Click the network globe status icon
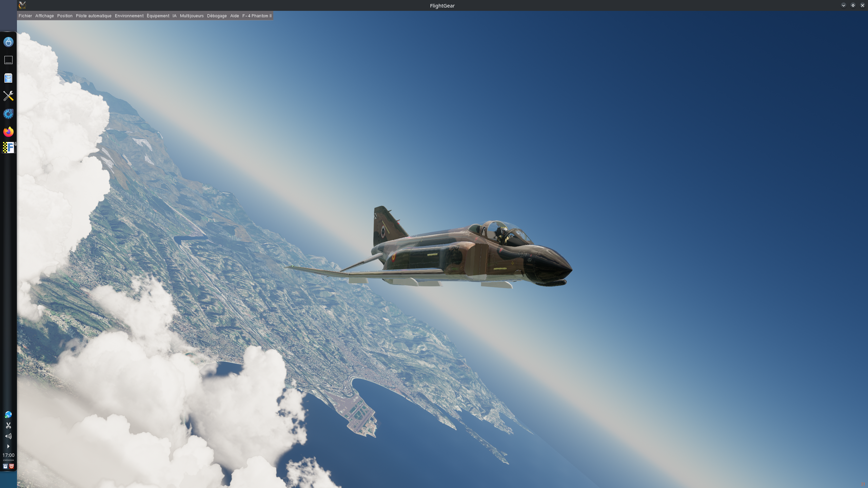The height and width of the screenshot is (488, 868). click(8, 415)
